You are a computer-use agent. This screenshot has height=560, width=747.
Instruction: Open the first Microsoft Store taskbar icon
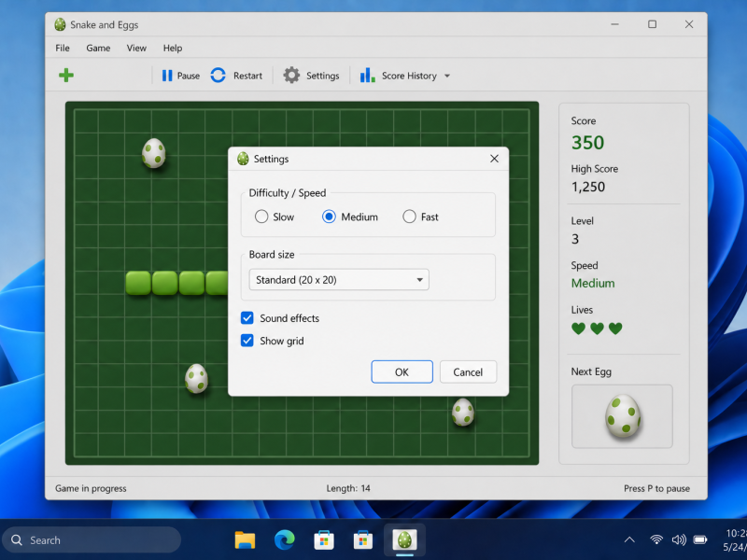tap(324, 540)
